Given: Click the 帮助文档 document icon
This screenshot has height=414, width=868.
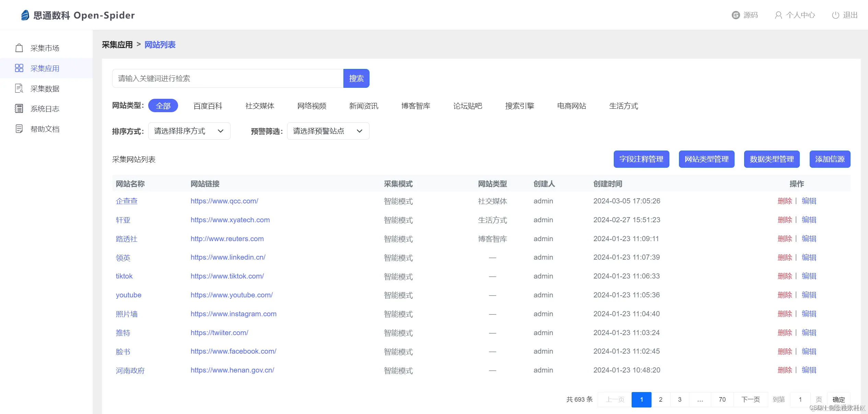Looking at the screenshot, I should coord(19,129).
